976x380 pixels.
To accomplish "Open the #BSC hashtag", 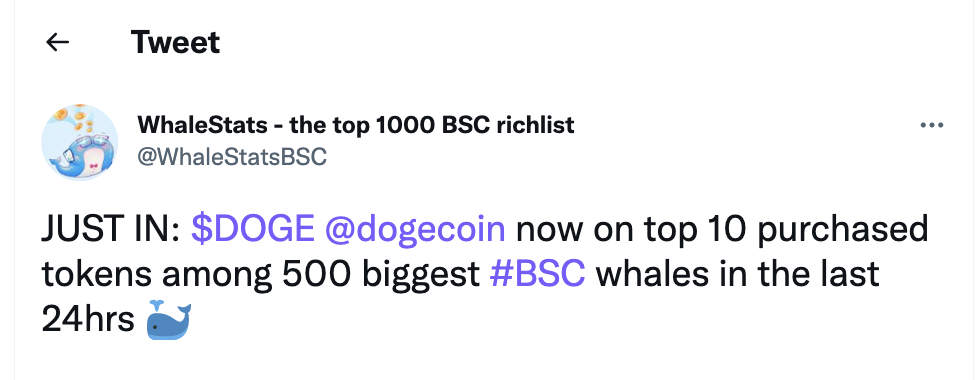I will 538,274.
